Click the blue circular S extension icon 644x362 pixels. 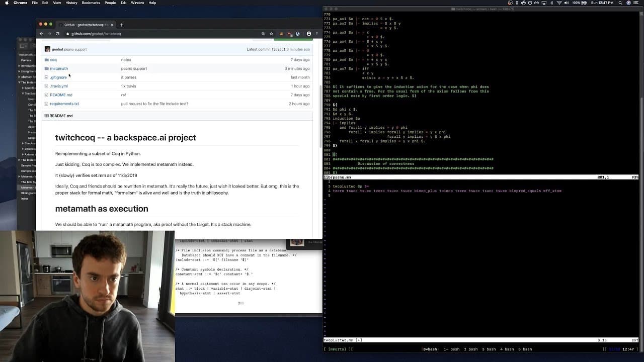[297, 34]
